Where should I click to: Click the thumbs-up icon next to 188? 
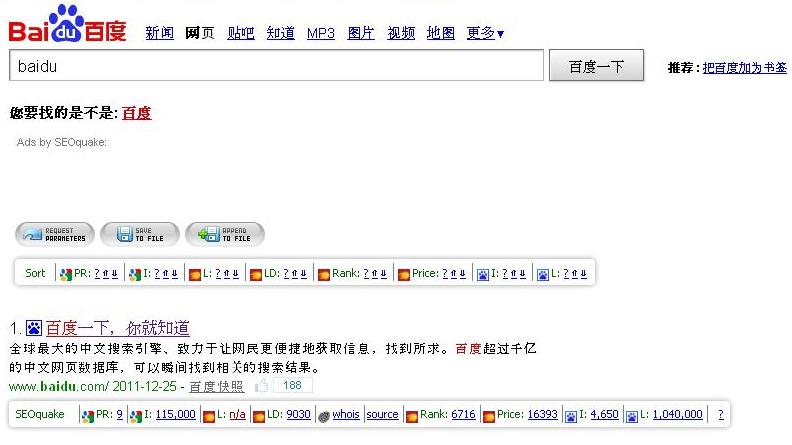pos(261,385)
